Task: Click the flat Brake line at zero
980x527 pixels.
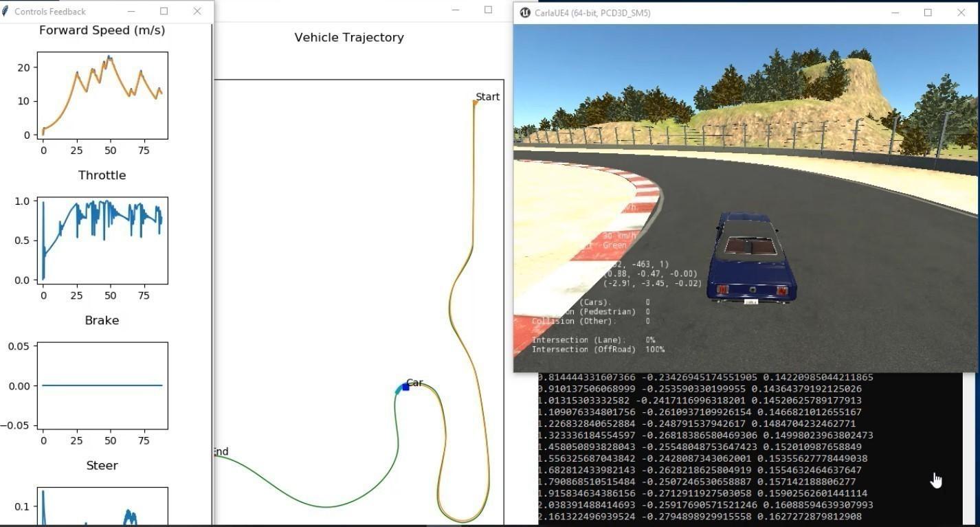Action: coord(103,386)
